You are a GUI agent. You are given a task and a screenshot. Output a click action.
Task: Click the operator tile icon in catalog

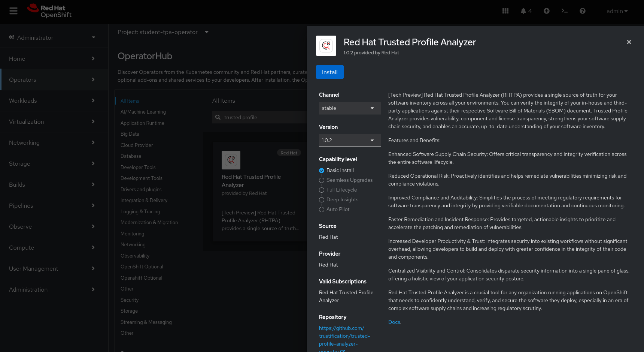[231, 160]
